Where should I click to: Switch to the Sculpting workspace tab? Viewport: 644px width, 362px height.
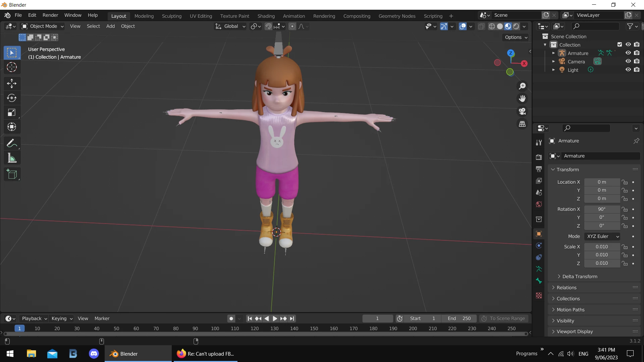pos(171,16)
